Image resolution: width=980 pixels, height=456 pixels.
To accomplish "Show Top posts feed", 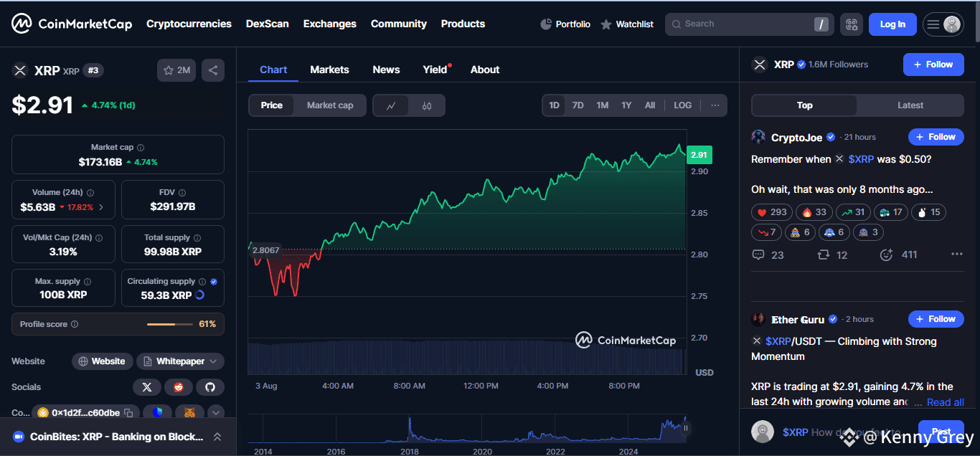I will pyautogui.click(x=805, y=105).
